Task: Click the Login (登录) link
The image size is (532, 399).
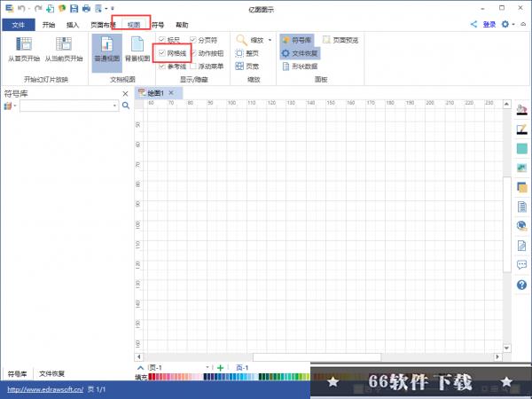Action: [489, 24]
